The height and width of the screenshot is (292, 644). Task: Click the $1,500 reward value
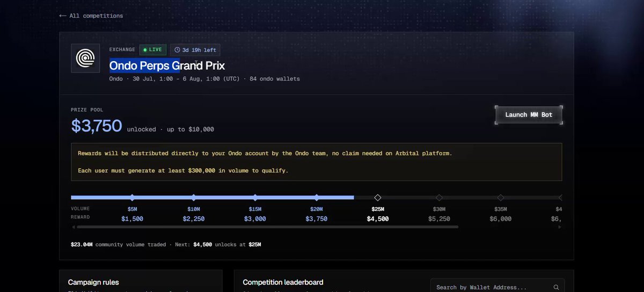[x=132, y=219]
